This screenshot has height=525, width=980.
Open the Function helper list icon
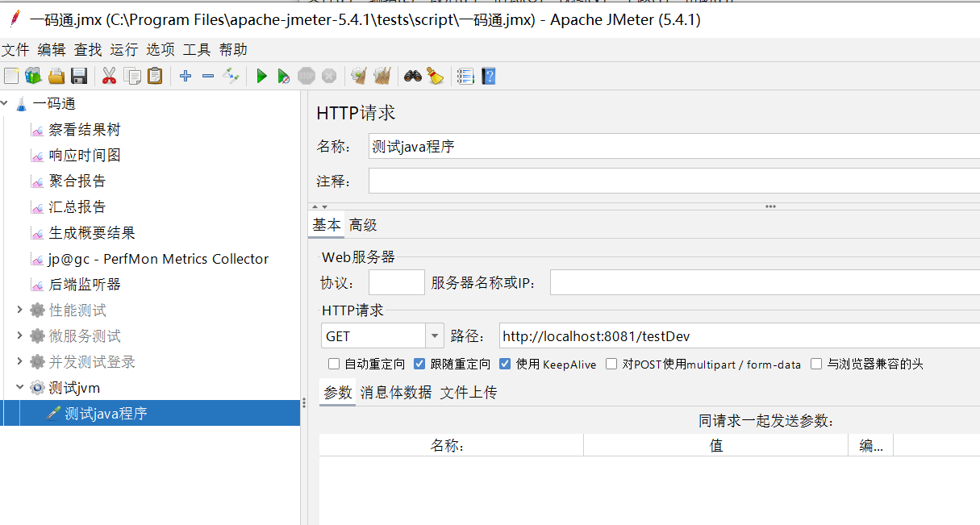[465, 76]
